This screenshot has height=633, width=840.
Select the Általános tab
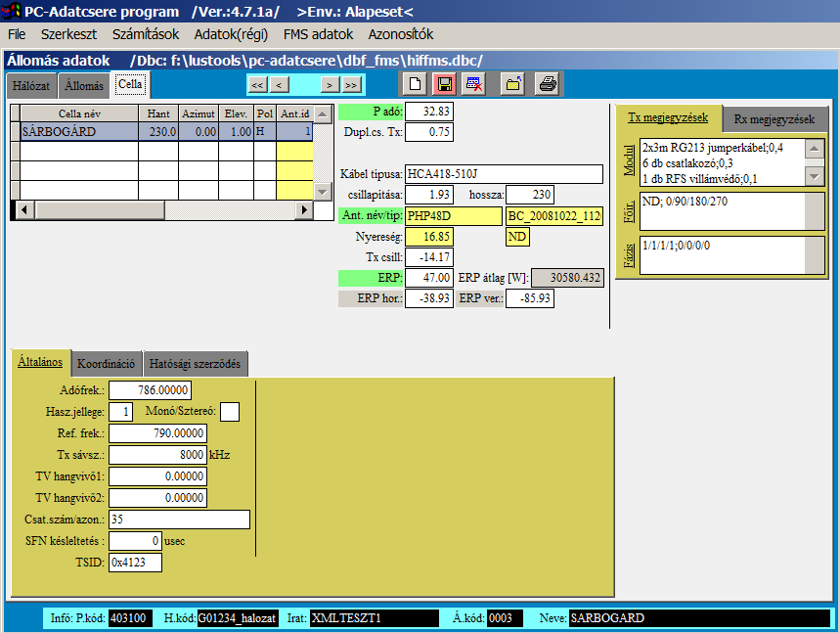point(40,362)
